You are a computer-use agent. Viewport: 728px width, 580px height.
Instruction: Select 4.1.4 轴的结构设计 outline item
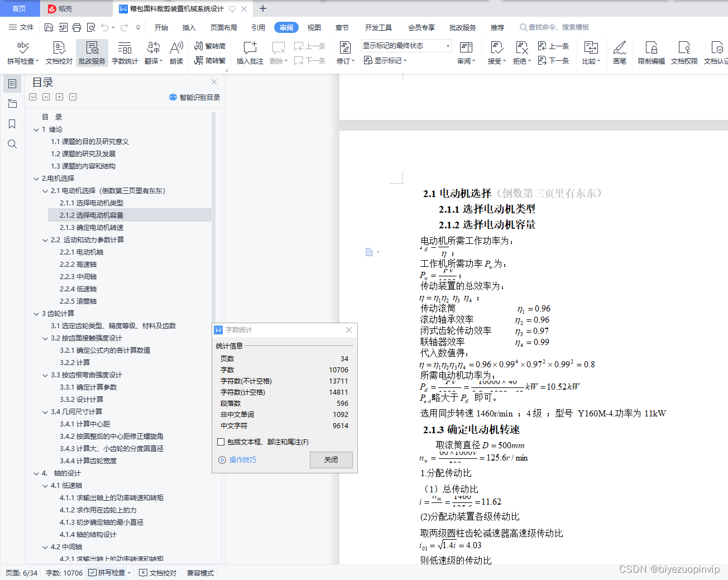point(88,535)
